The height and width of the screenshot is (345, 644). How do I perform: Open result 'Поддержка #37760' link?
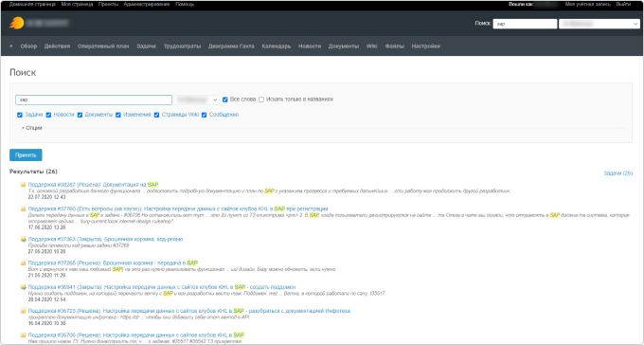click(x=178, y=209)
